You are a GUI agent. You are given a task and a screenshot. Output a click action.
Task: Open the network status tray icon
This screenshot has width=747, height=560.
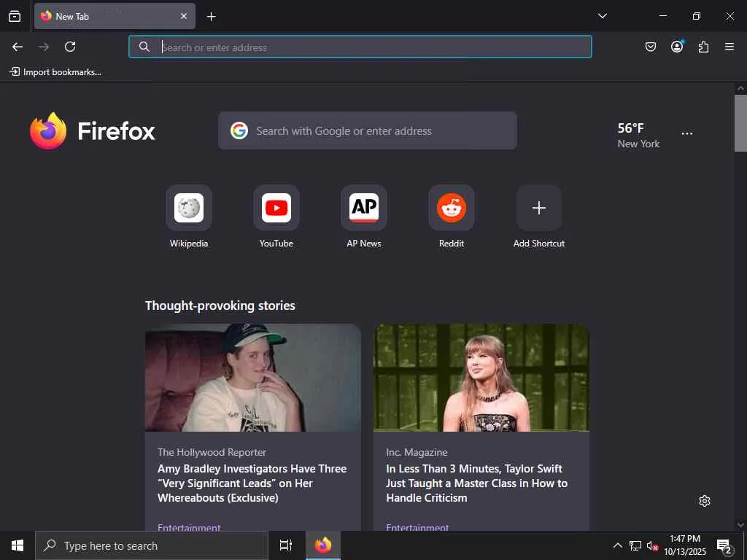tap(635, 545)
